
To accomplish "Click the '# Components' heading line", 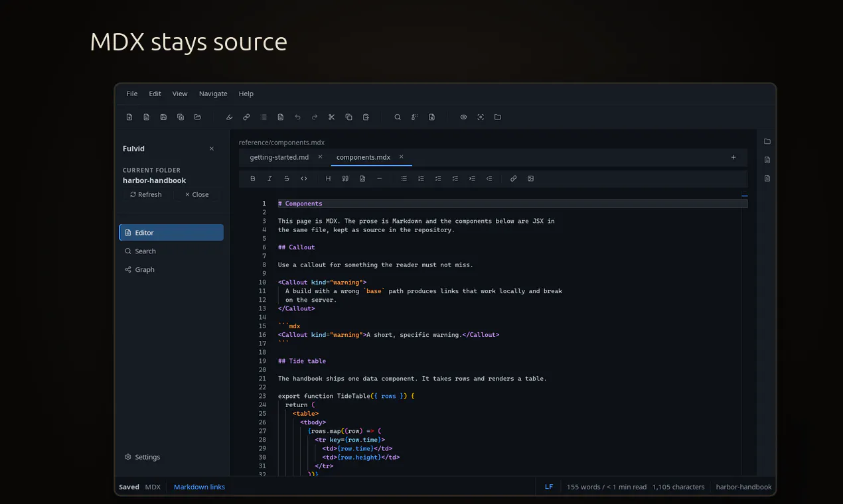I will click(300, 204).
